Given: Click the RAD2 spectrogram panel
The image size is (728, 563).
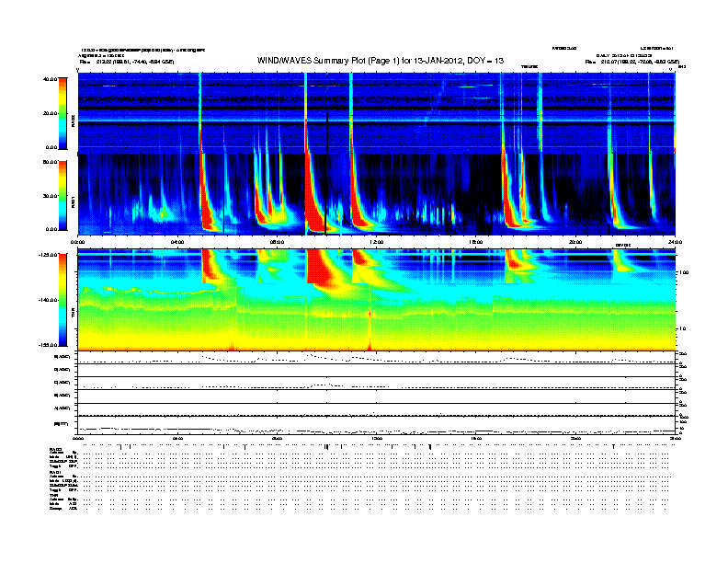Looking at the screenshot, I should click(376, 113).
